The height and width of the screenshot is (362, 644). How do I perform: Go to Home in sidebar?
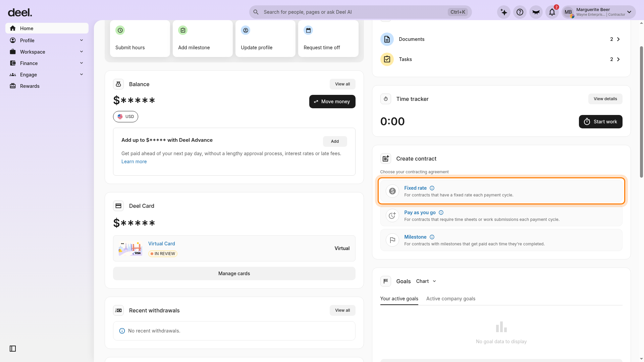click(47, 28)
